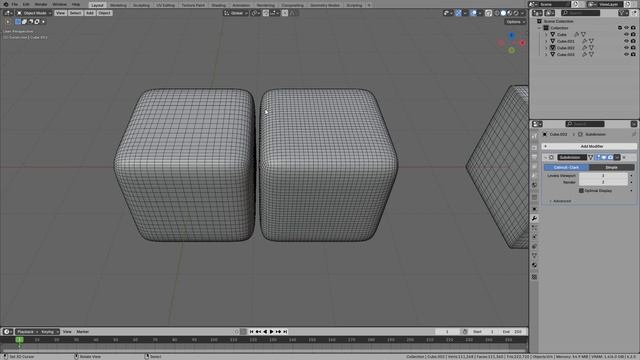This screenshot has height=360, width=640.
Task: Open the Material properties tab icon
Action: pos(534,265)
